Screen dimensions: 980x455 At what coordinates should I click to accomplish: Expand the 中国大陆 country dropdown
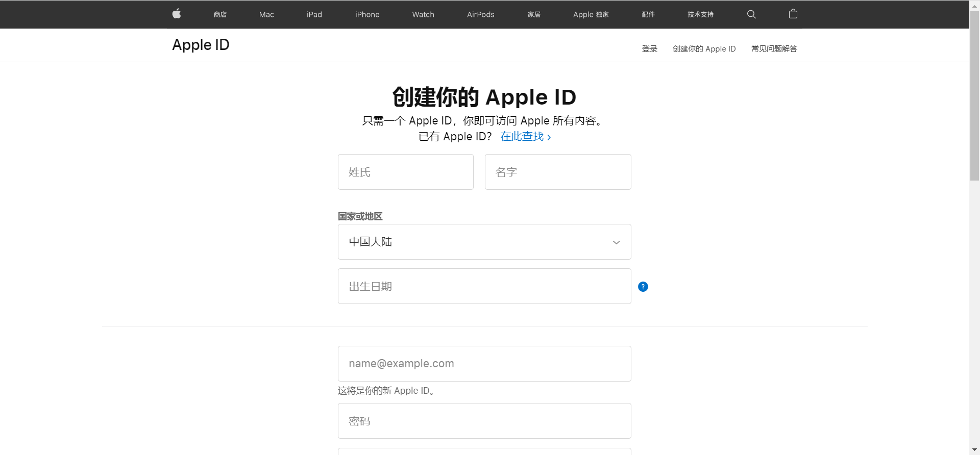click(484, 242)
